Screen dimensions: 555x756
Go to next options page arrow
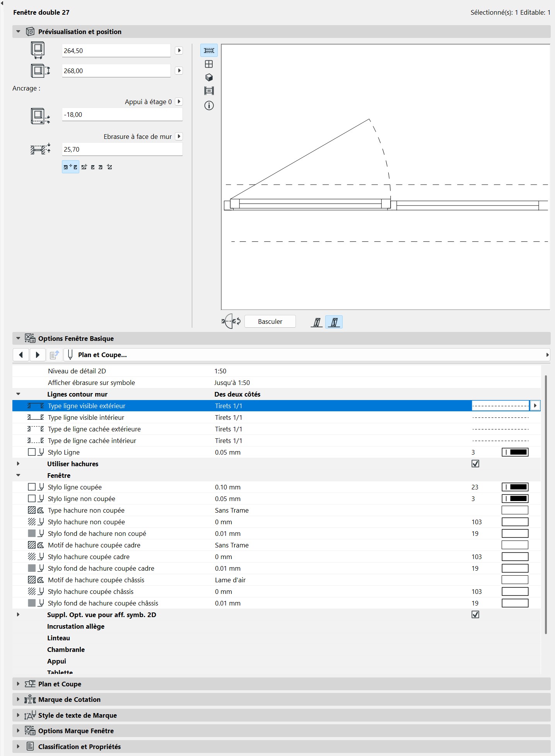(38, 355)
